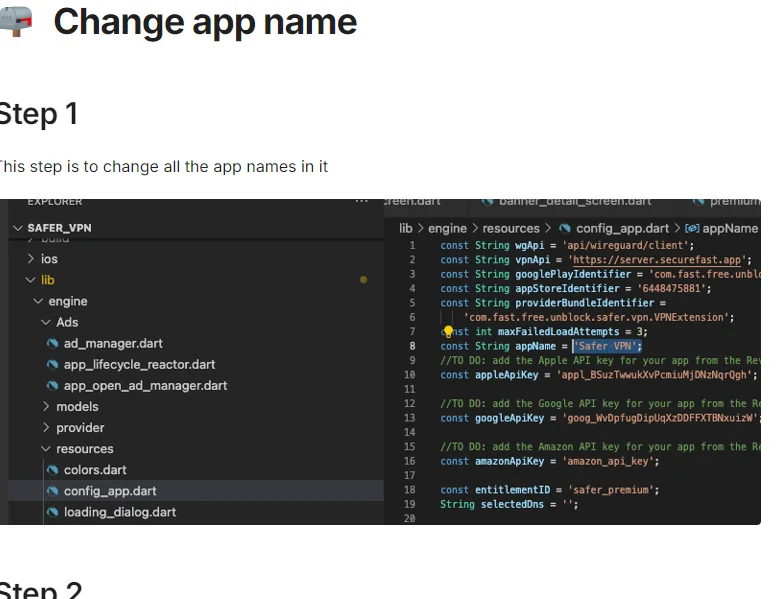Click the modified-status dot on the lib folder
Screen dimensions: 782x599
tap(364, 280)
